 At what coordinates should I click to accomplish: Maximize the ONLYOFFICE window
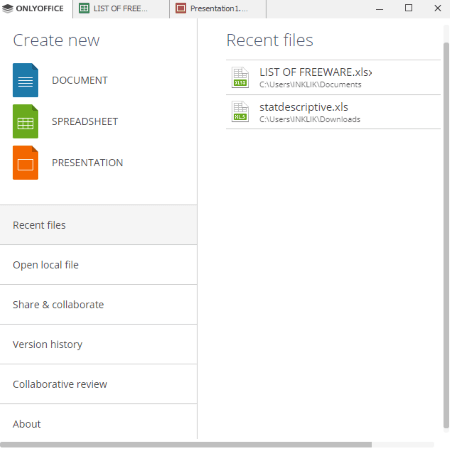click(408, 8)
